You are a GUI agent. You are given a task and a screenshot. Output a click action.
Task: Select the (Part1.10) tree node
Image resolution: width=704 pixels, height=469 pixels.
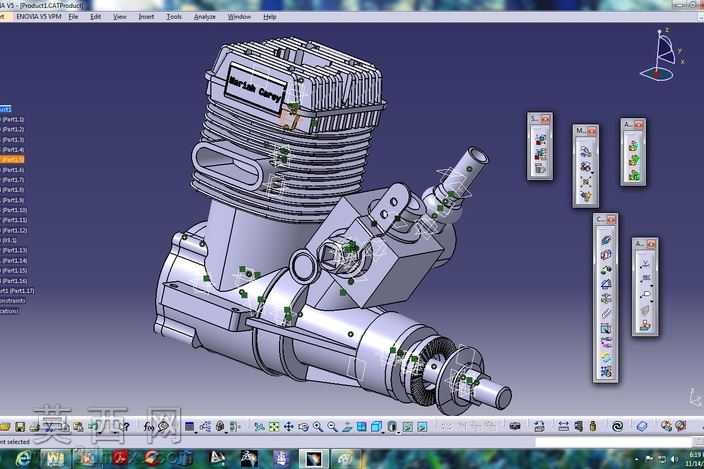14,210
